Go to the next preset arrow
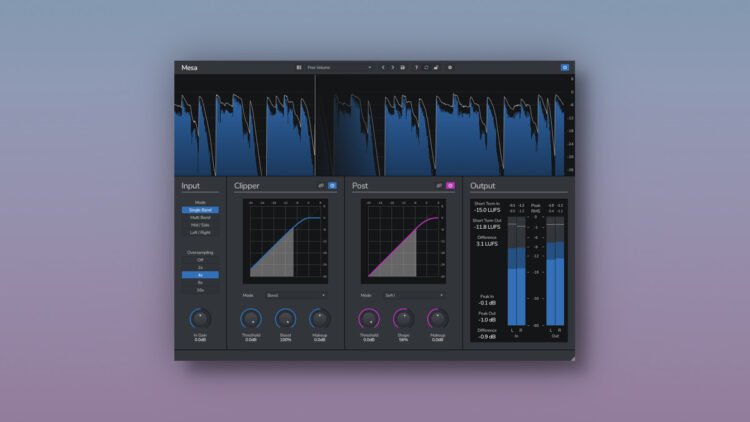 coord(393,68)
